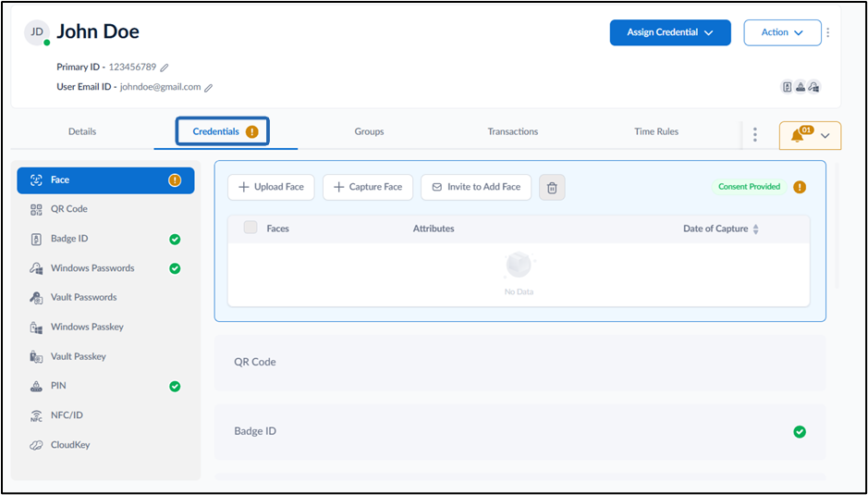Select Vault Passwords in sidebar
Image resolution: width=868 pixels, height=495 pixels.
coord(105,298)
